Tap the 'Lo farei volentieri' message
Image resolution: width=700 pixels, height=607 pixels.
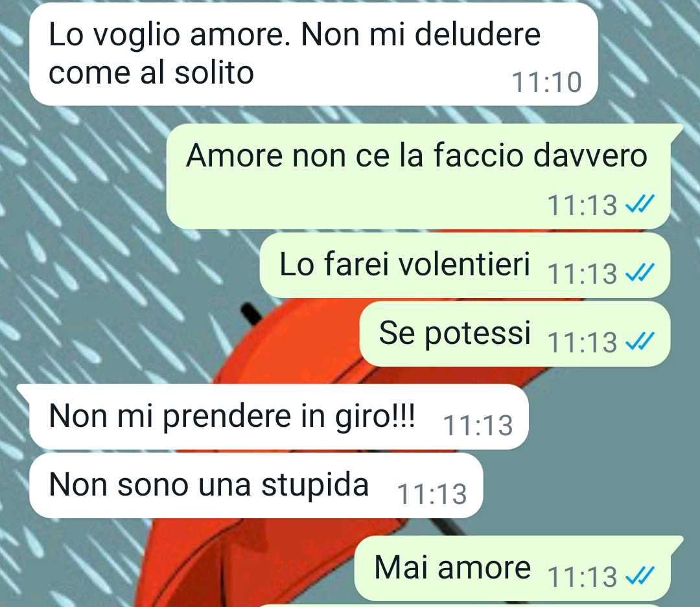(465, 265)
